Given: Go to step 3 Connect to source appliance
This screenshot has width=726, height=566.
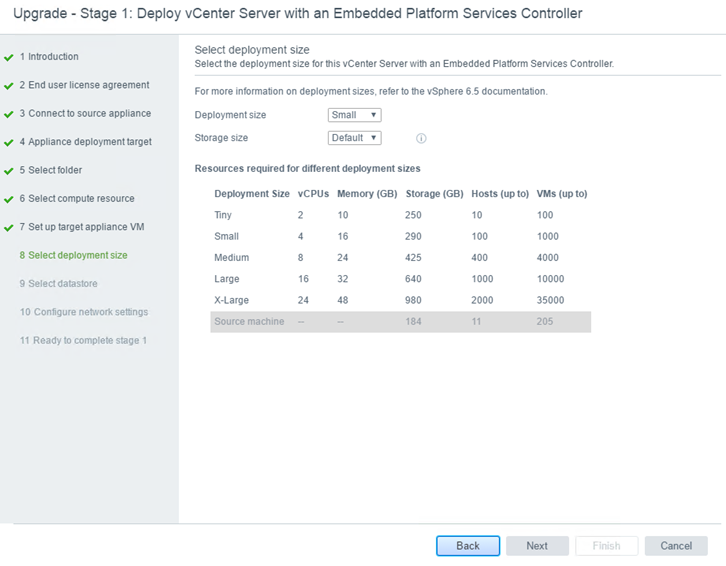Looking at the screenshot, I should [85, 113].
